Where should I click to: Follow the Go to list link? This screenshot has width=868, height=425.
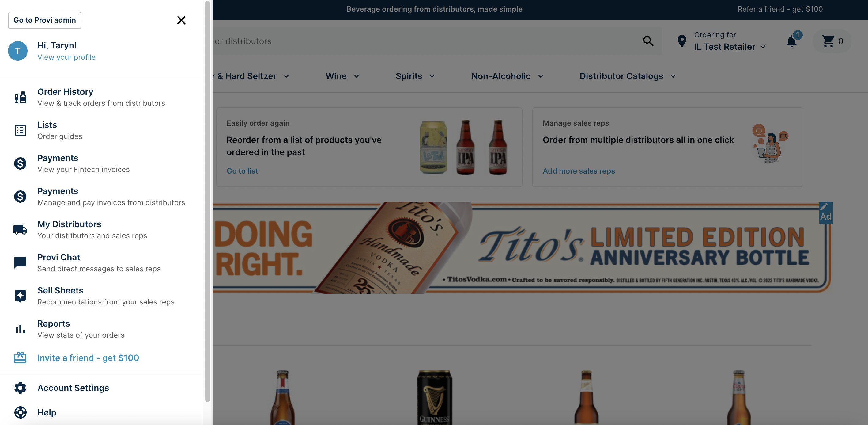point(242,171)
